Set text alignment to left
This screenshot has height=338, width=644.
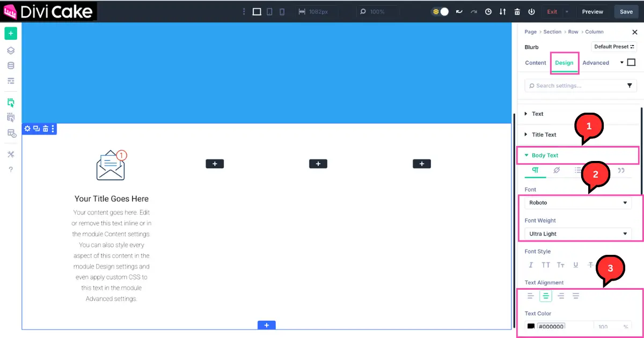tap(531, 296)
